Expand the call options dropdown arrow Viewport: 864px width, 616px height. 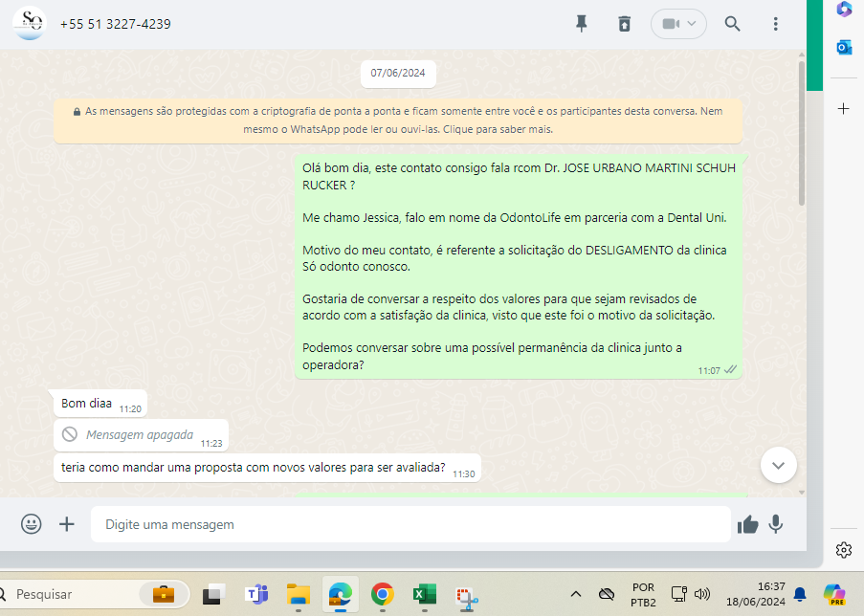[692, 24]
